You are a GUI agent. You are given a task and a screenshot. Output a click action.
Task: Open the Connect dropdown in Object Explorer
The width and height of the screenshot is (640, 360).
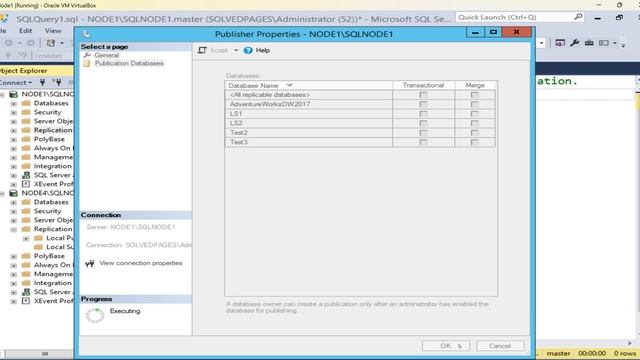coord(16,82)
